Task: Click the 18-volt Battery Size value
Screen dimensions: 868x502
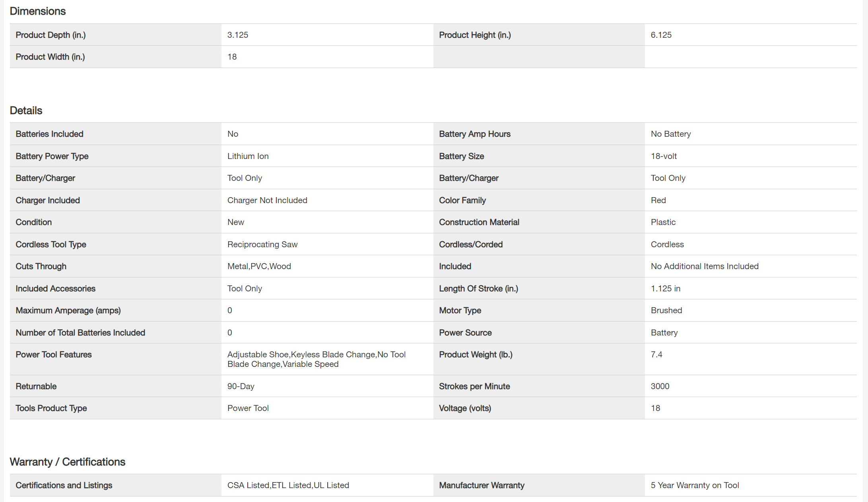Action: click(x=663, y=156)
